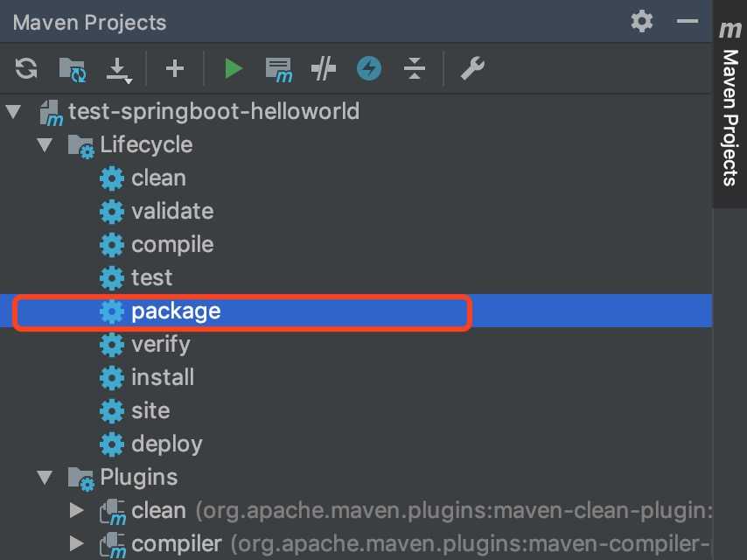Add a Maven project with plus icon
The width and height of the screenshot is (747, 560).
tap(175, 68)
